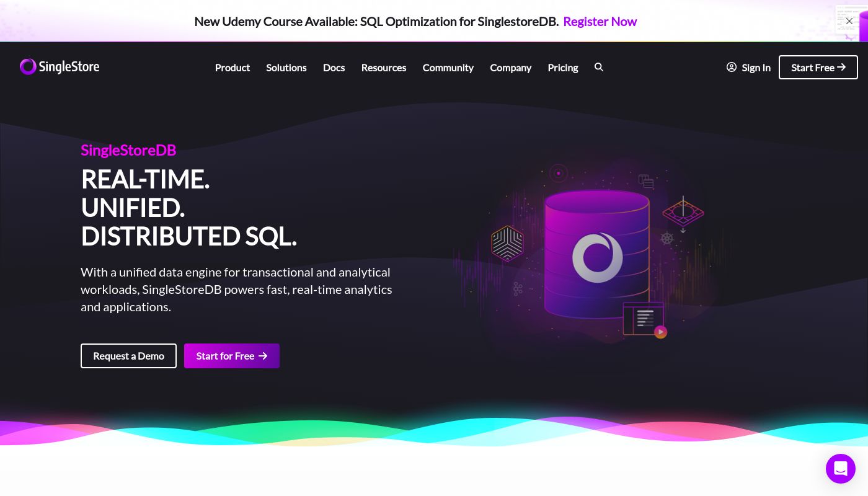Image resolution: width=868 pixels, height=496 pixels.
Task: Click the Request a Demo button
Action: coord(128,356)
